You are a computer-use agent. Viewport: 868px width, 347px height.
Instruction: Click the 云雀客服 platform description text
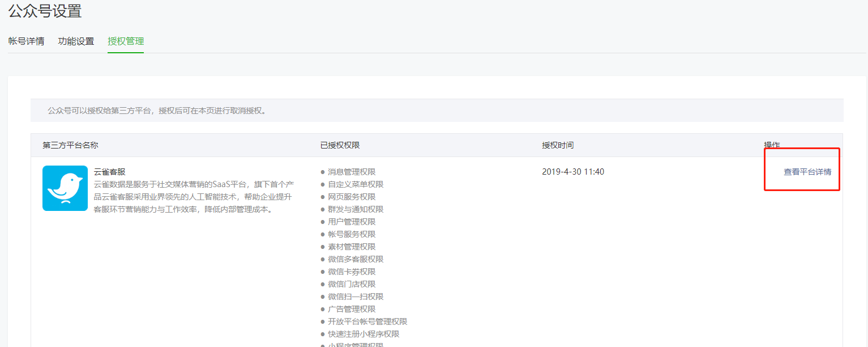click(193, 197)
